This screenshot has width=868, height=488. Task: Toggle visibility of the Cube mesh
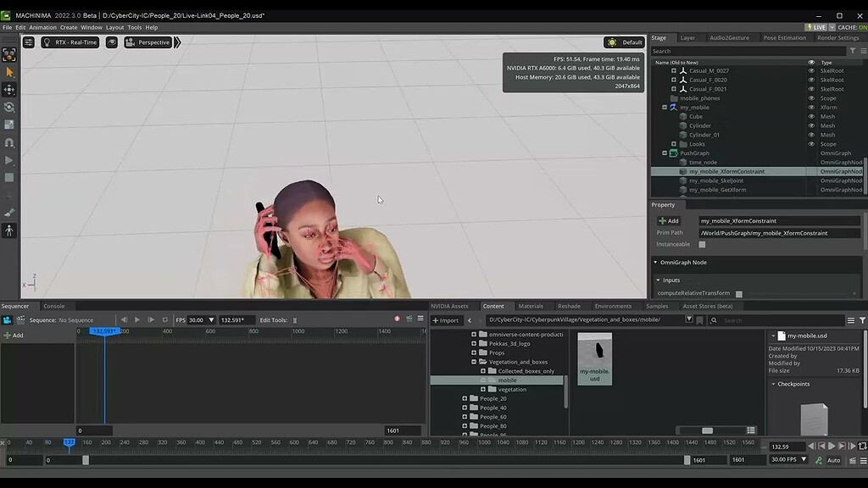(x=811, y=117)
